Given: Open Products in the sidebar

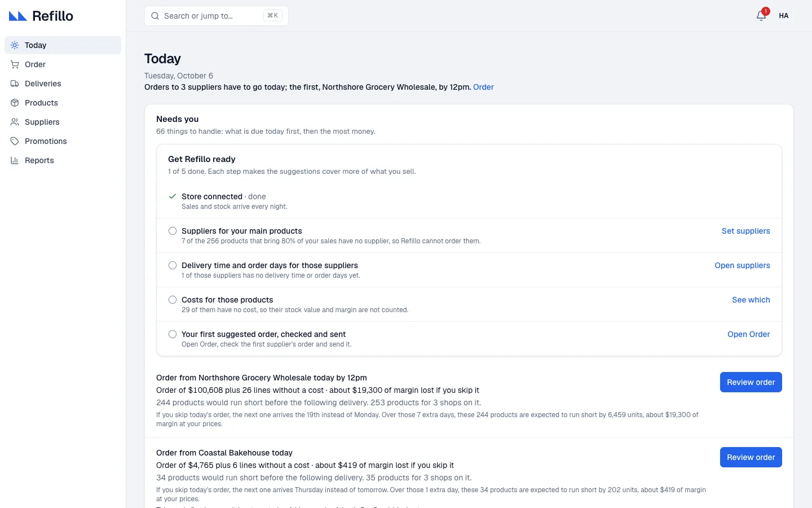Looking at the screenshot, I should click(x=63, y=103).
